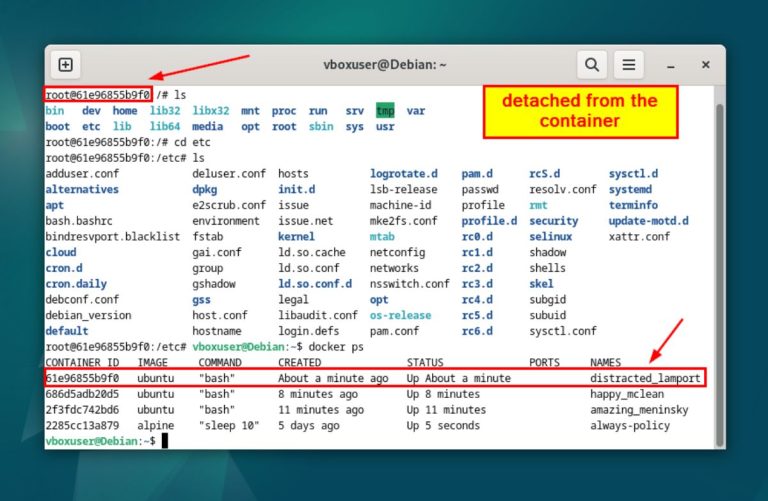Click the terminal cursor at the last prompt

click(x=164, y=441)
